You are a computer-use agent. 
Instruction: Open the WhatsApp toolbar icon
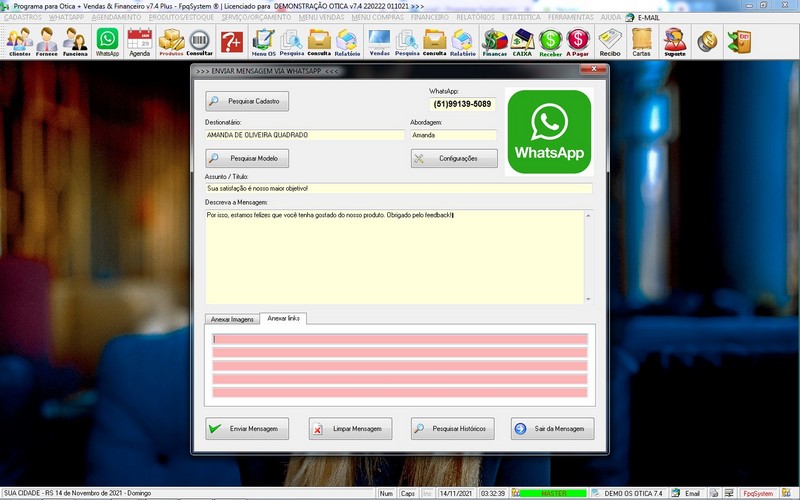coord(107,42)
